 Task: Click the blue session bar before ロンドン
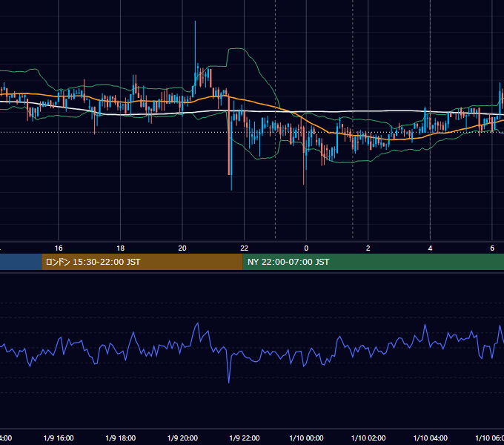click(21, 262)
